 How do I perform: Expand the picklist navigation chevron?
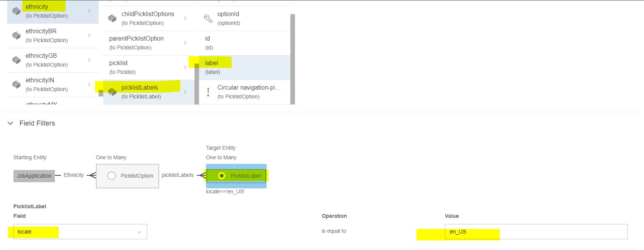coord(185,67)
